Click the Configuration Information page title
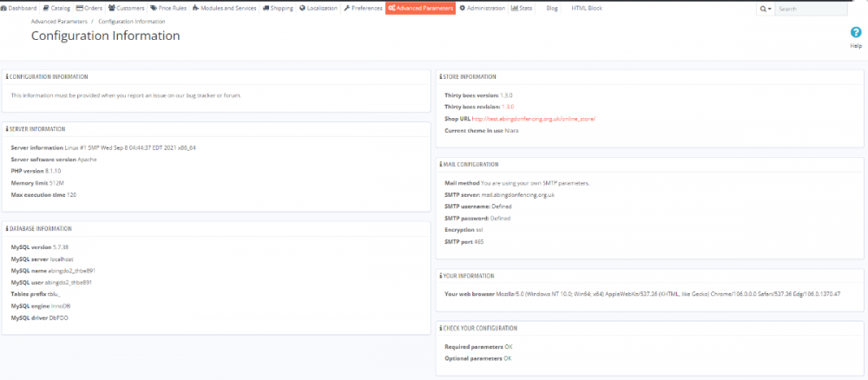The image size is (868, 380). [x=105, y=36]
